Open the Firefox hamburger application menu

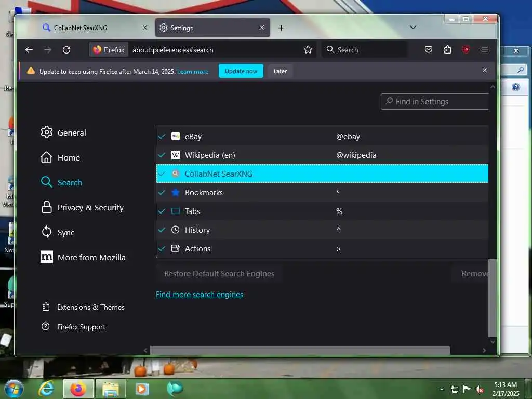pos(485,49)
